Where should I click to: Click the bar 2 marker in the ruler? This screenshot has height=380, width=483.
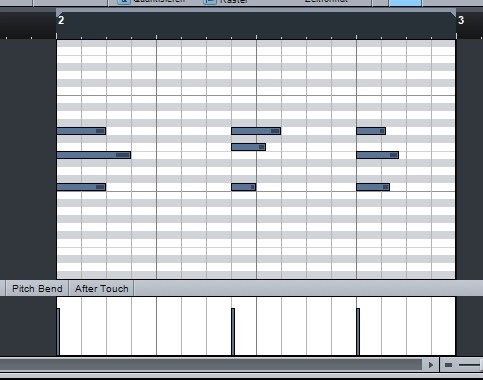pos(61,20)
